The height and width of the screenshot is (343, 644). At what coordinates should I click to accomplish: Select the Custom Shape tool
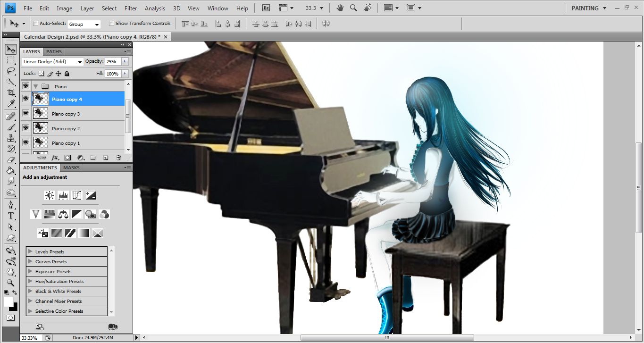11,237
